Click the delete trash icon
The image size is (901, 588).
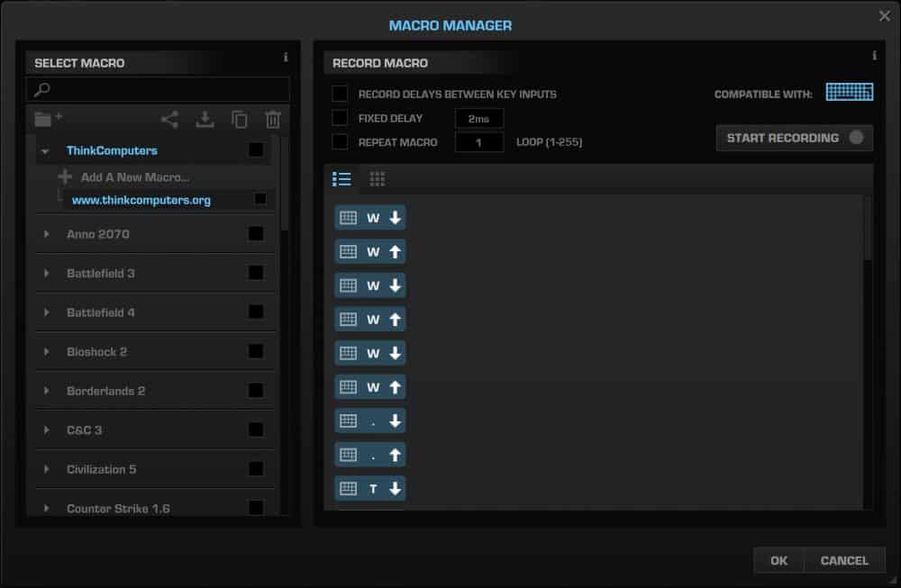click(273, 120)
